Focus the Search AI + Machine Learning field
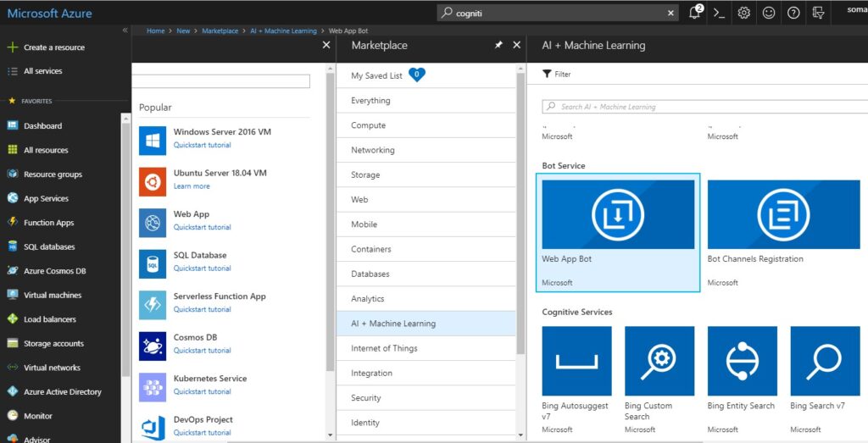868x443 pixels. click(704, 107)
